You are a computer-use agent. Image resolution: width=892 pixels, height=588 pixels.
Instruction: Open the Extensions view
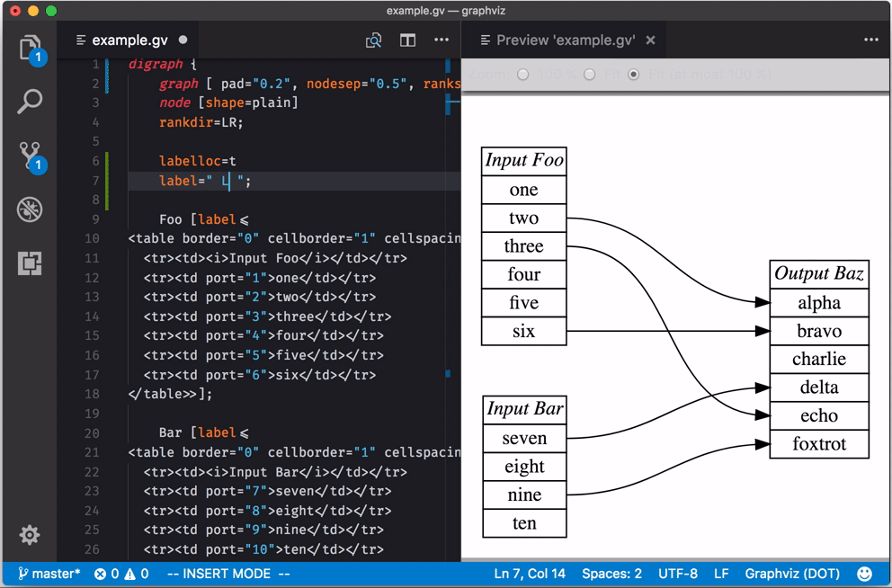30,263
